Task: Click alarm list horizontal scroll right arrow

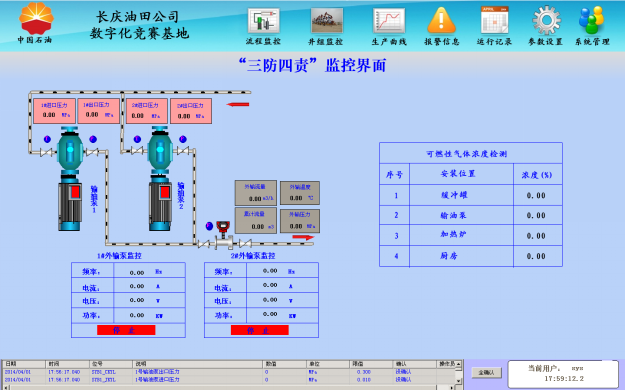Action: coord(452,387)
